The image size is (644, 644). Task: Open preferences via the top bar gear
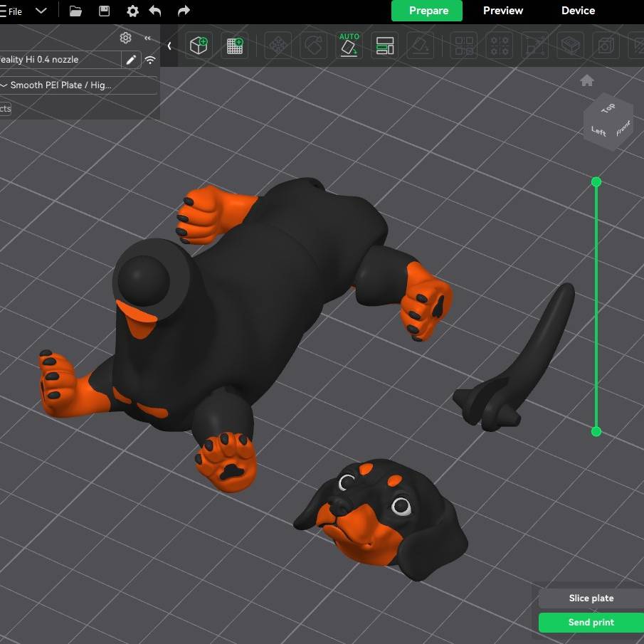132,11
